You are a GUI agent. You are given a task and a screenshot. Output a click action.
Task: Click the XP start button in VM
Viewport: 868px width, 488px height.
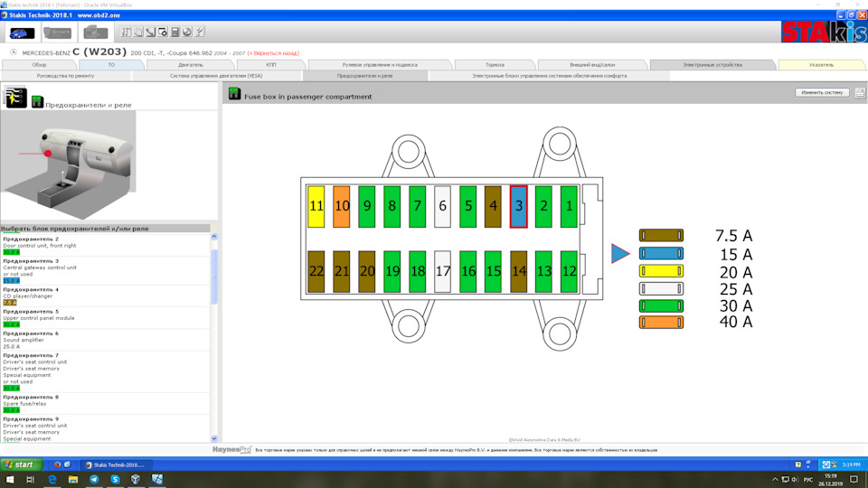(21, 465)
